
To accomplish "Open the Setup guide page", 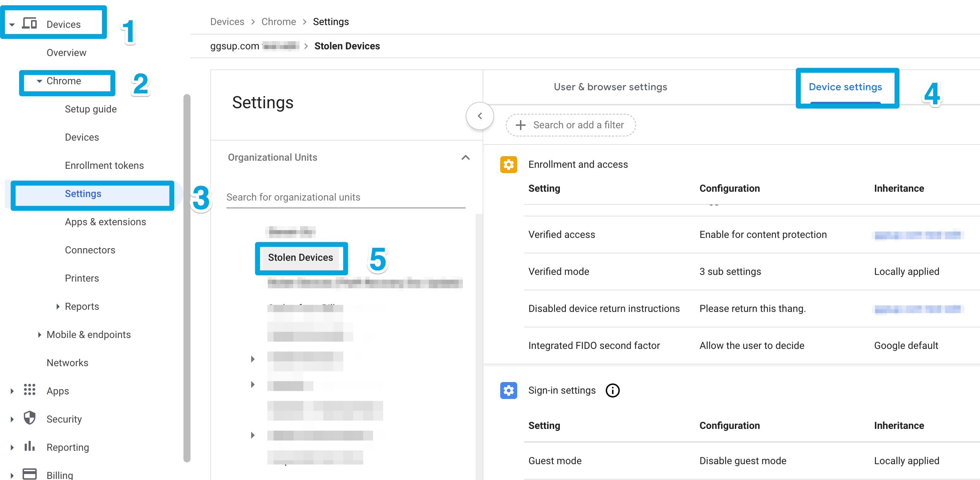I will pos(91,109).
